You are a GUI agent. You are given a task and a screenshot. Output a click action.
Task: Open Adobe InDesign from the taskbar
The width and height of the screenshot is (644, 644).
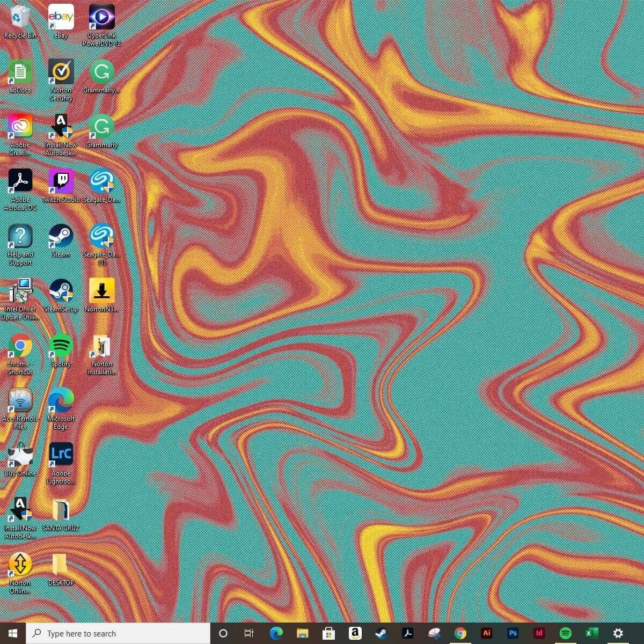coord(539,633)
